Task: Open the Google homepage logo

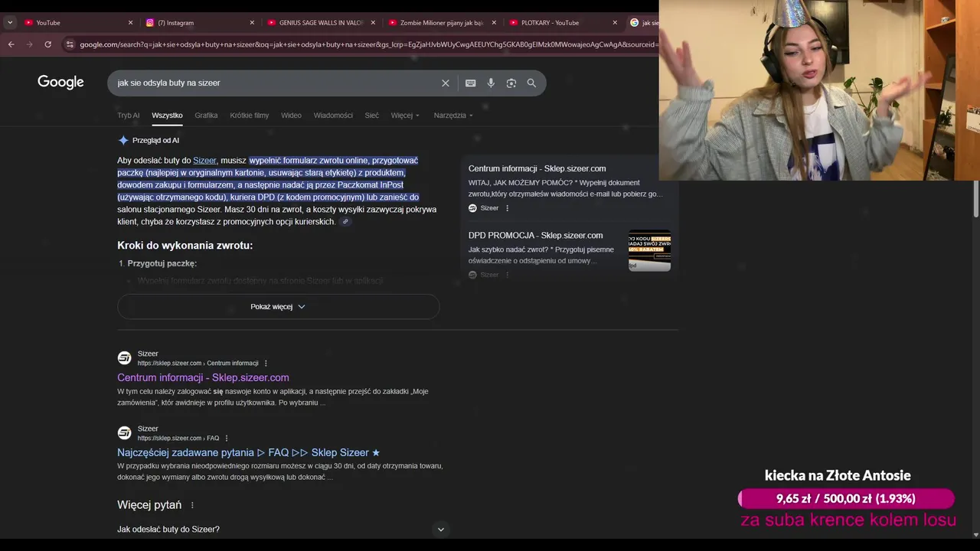Action: pyautogui.click(x=60, y=83)
